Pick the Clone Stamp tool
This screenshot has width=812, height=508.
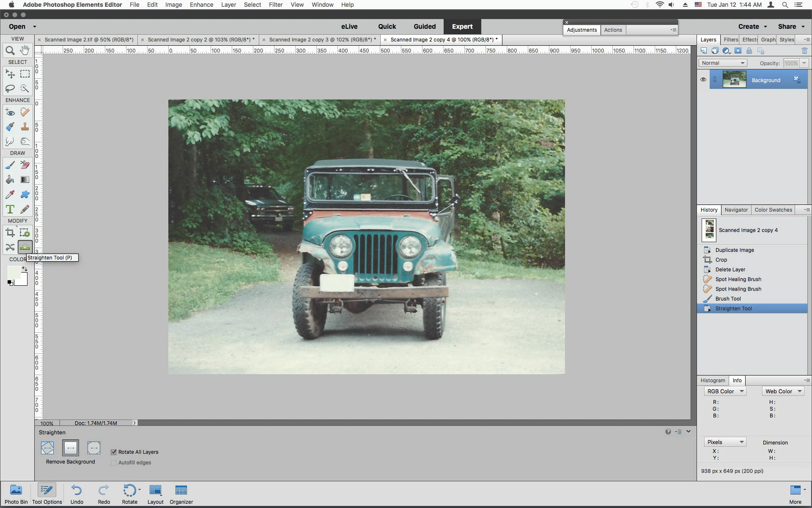point(25,127)
